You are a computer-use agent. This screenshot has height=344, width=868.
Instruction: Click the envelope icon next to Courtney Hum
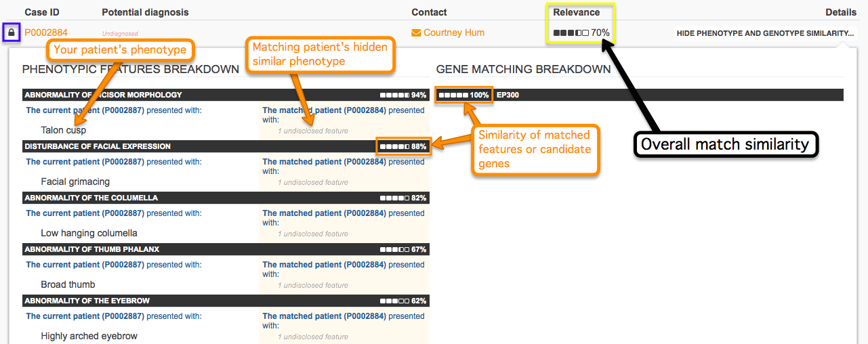point(416,33)
